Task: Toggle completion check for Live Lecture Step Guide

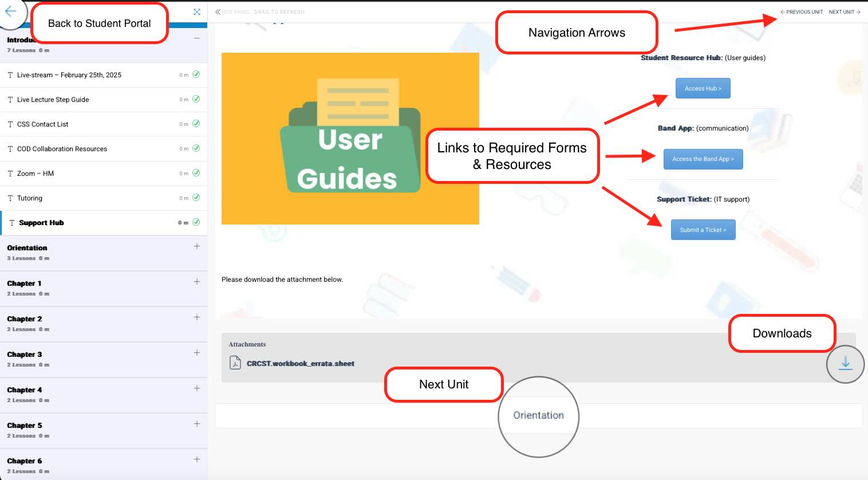Action: click(x=196, y=99)
